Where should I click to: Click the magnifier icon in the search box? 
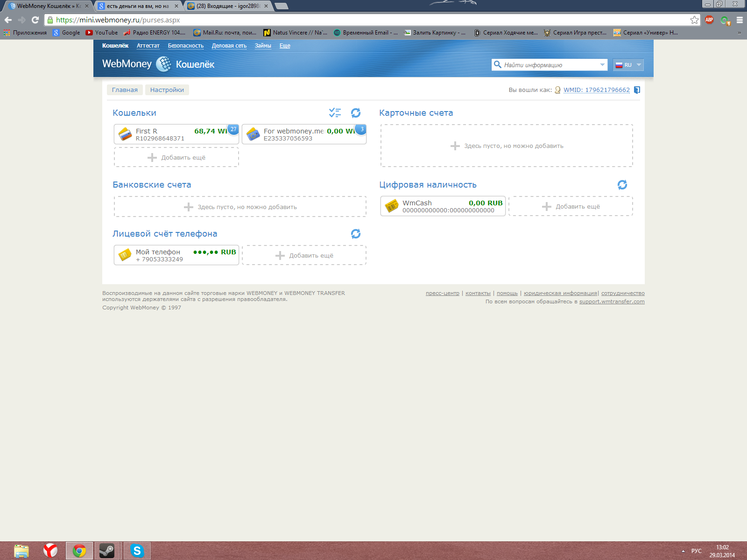coord(498,65)
